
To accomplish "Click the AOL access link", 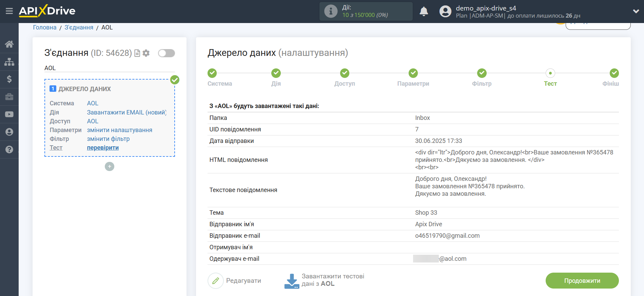I will (x=93, y=121).
